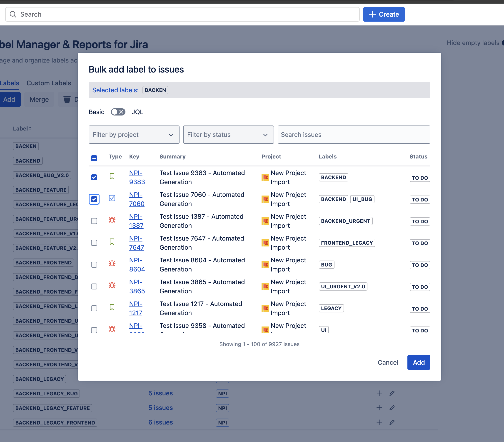Open the Filter by status dropdown
This screenshot has height=442, width=504.
(x=228, y=134)
